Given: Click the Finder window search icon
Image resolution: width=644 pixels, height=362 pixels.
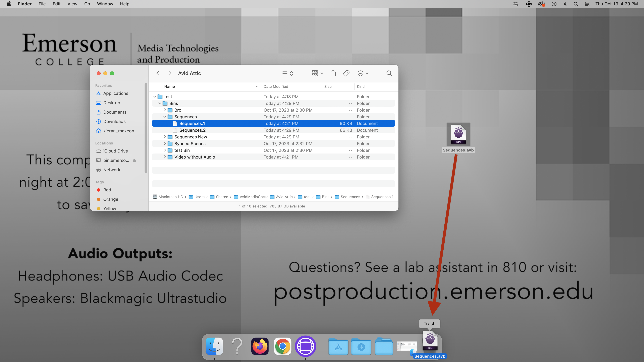Looking at the screenshot, I should [x=389, y=73].
